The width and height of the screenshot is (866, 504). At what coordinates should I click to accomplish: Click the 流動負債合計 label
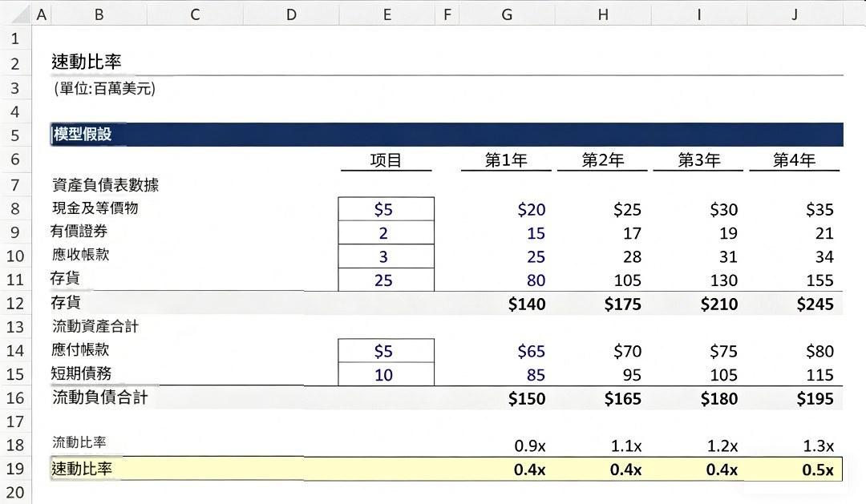point(100,397)
